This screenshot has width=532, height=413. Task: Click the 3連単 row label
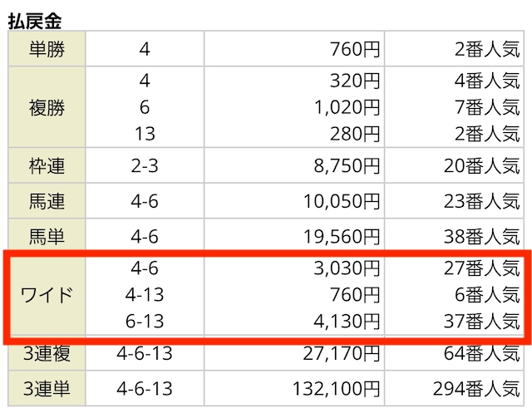pyautogui.click(x=47, y=388)
